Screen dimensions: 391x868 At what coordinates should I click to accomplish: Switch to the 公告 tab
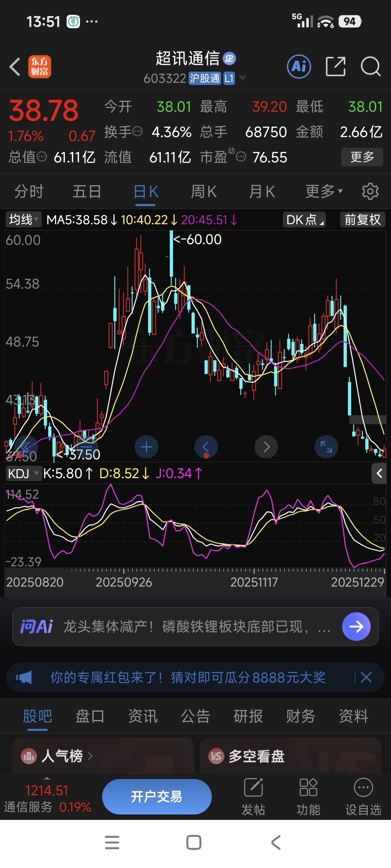pyautogui.click(x=195, y=716)
